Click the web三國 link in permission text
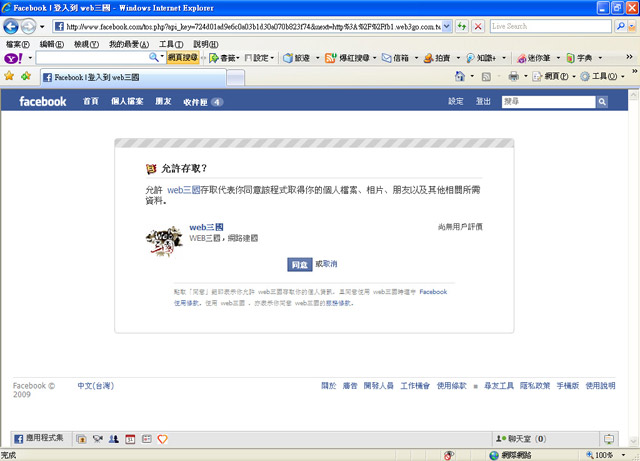This screenshot has height=461, width=640. [x=183, y=189]
